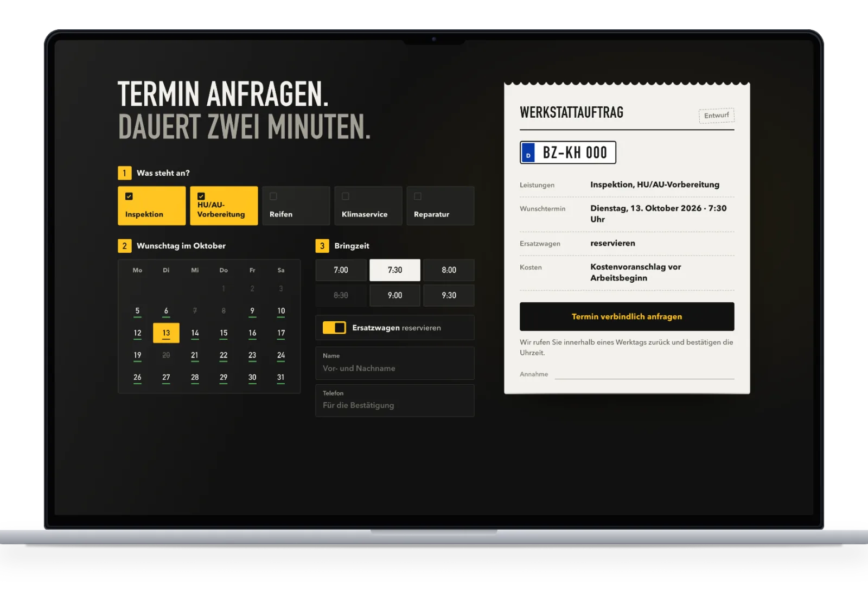
Task: Pick October 22 in the calendar
Action: coord(224,355)
